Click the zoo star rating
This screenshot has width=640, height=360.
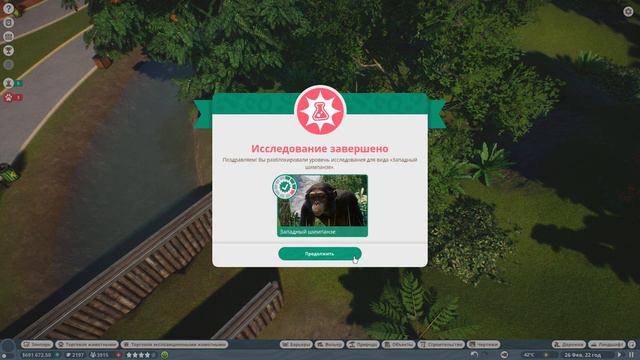click(140, 355)
